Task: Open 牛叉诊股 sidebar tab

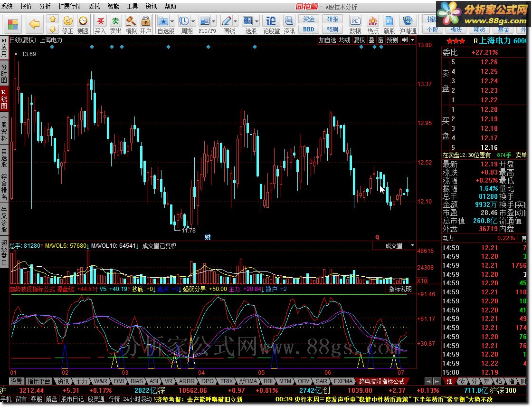Action: coord(4,220)
